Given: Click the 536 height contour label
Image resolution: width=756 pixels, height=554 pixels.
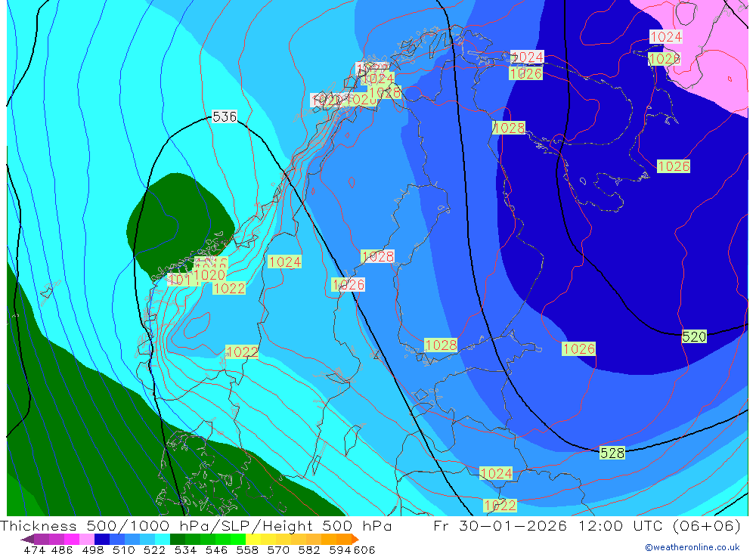Looking at the screenshot, I should pos(225,116).
